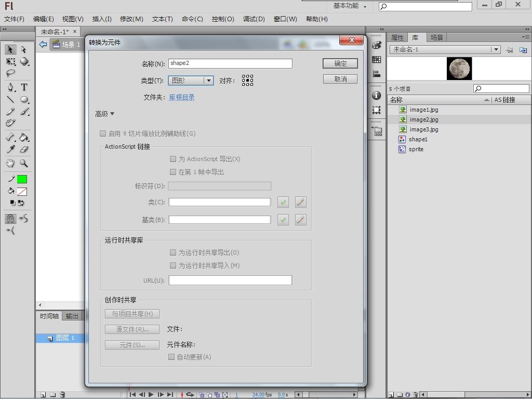Click the 确定 button

(340, 63)
